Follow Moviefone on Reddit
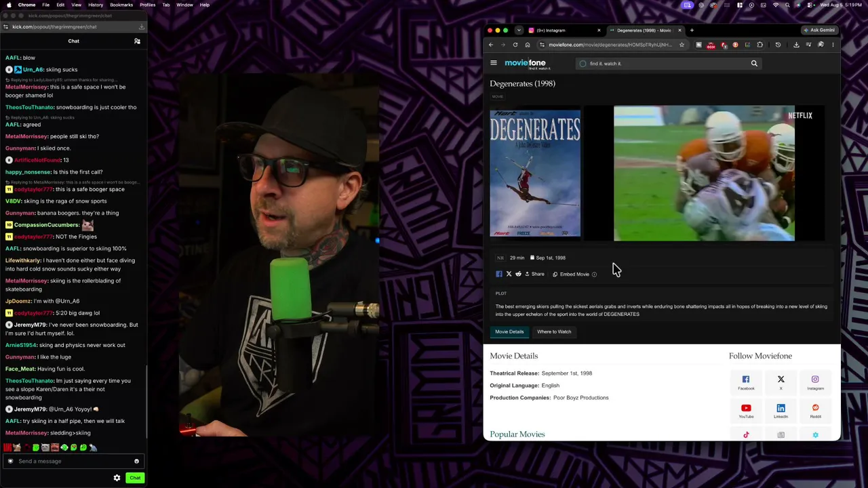The width and height of the screenshot is (868, 488). pyautogui.click(x=815, y=411)
